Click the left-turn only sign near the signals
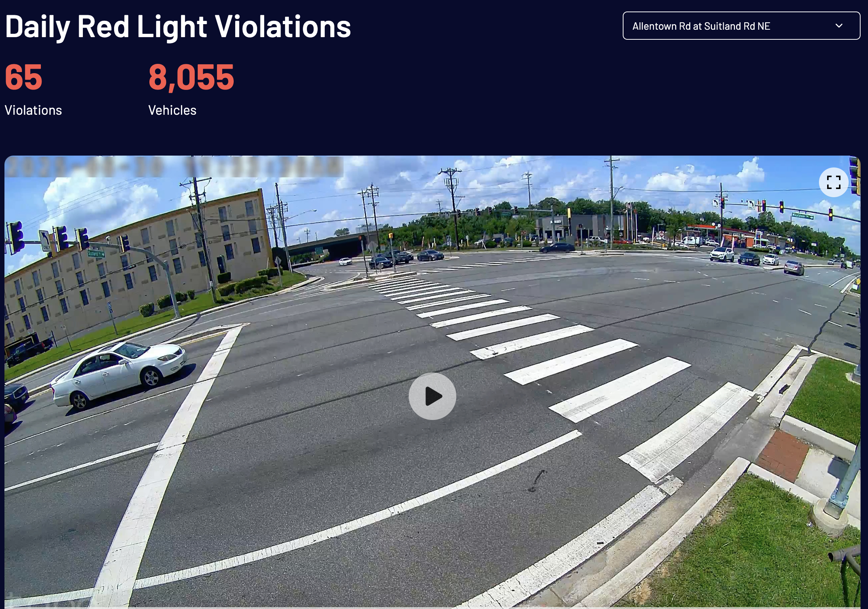Screen dimensions: 868x609 point(45,240)
